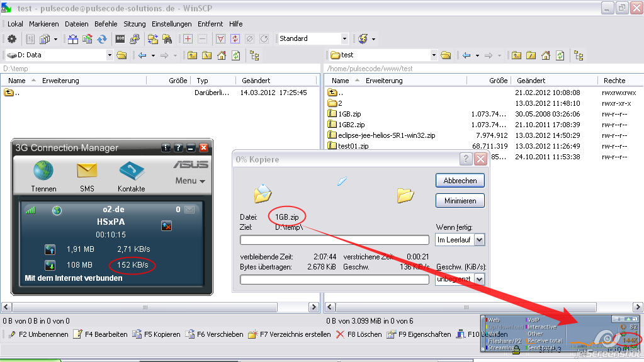This screenshot has height=362, width=644.
Task: Click F5 Kopieren in the bottom bar
Action: point(157,334)
